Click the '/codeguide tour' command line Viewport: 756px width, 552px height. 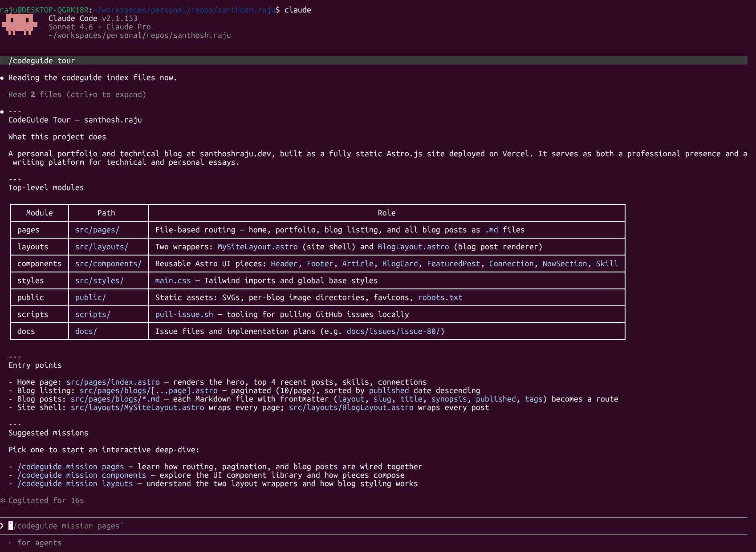point(374,61)
